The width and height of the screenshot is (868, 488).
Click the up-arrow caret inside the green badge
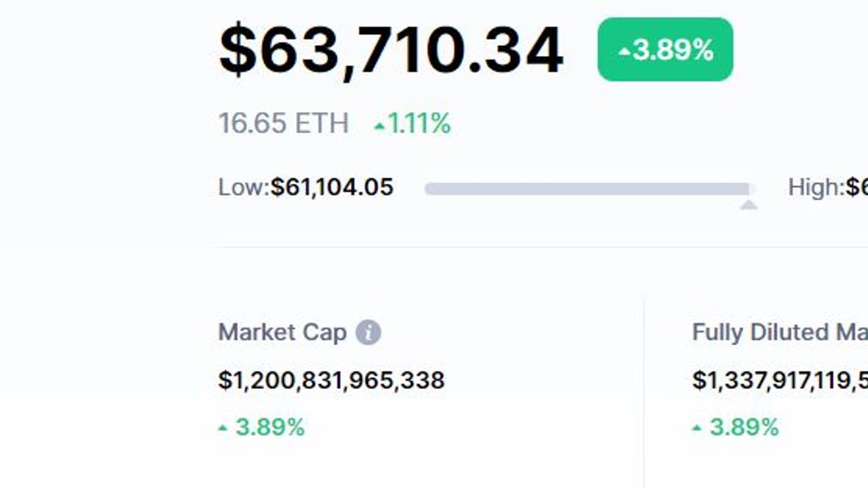pyautogui.click(x=624, y=52)
